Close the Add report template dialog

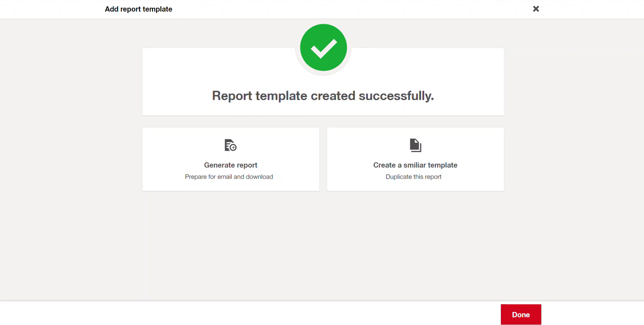536,9
